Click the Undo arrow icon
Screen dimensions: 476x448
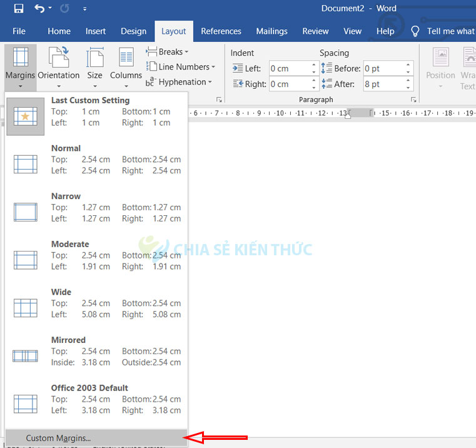pos(39,9)
